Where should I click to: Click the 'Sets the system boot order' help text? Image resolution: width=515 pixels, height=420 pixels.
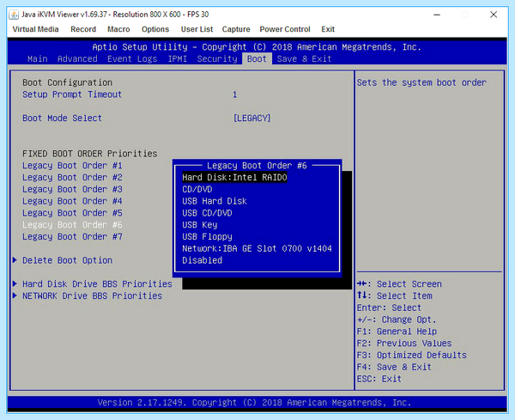[421, 82]
